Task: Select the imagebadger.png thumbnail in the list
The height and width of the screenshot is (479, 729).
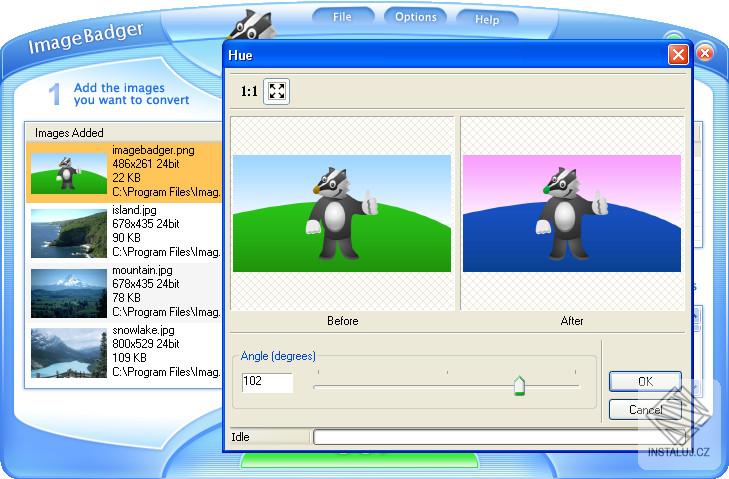Action: (69, 173)
